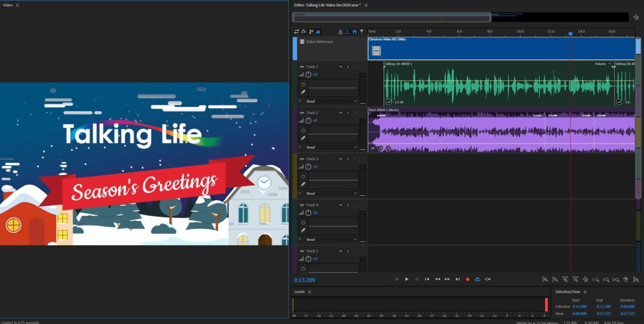Click the Record button in the transport
Screen dimensions: 644x324
point(467,279)
